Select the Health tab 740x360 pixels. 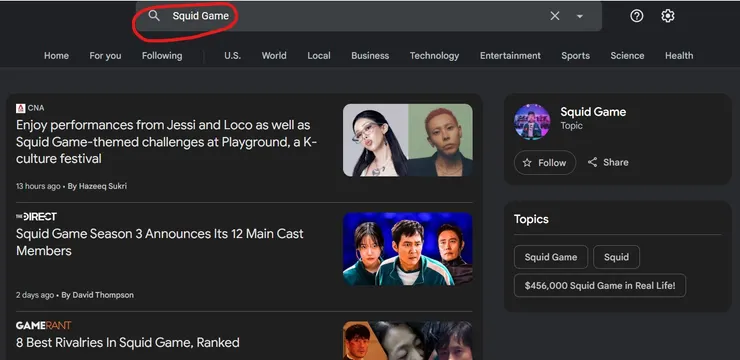pos(679,56)
